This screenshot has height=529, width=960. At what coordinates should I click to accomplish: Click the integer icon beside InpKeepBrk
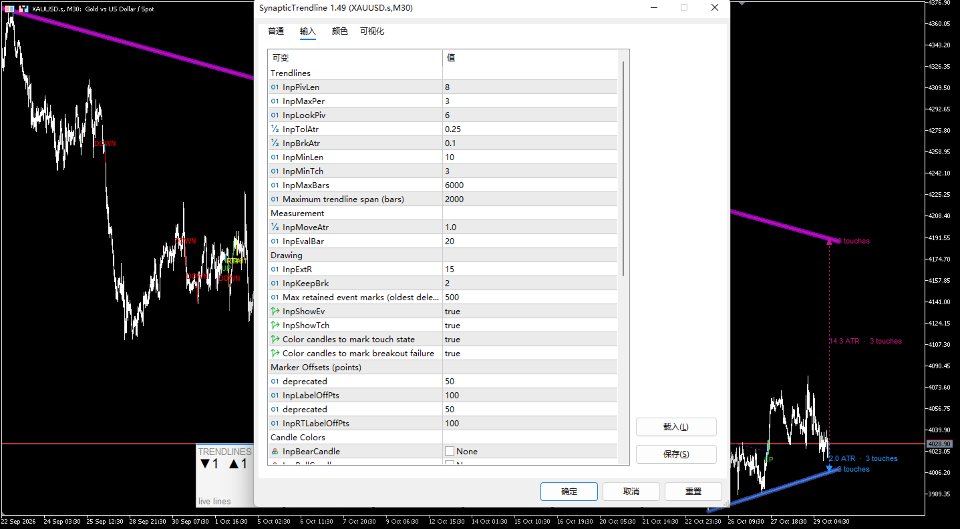(274, 283)
